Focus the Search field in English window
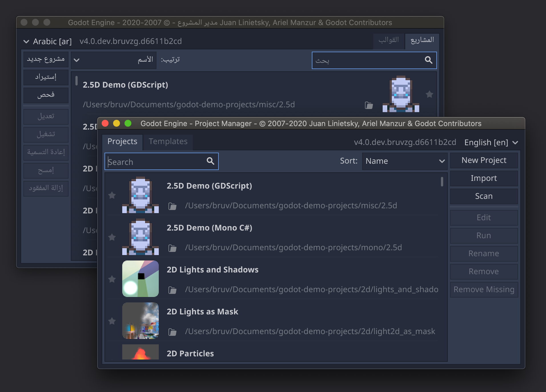This screenshot has width=546, height=392. pyautogui.click(x=162, y=161)
